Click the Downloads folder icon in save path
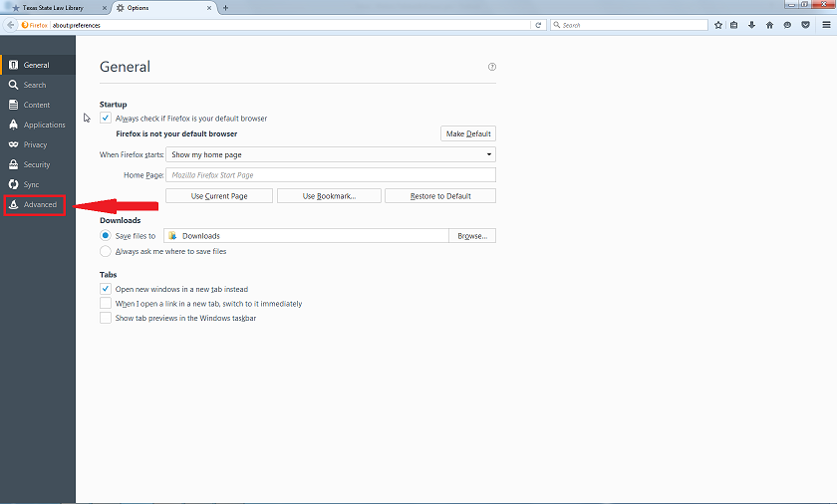The image size is (837, 504). pos(172,236)
